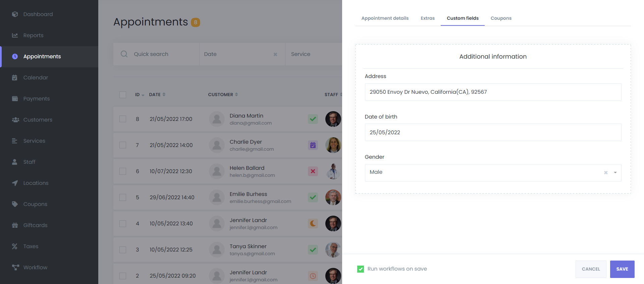
Task: Expand the Gender dropdown arrow
Action: [x=615, y=173]
